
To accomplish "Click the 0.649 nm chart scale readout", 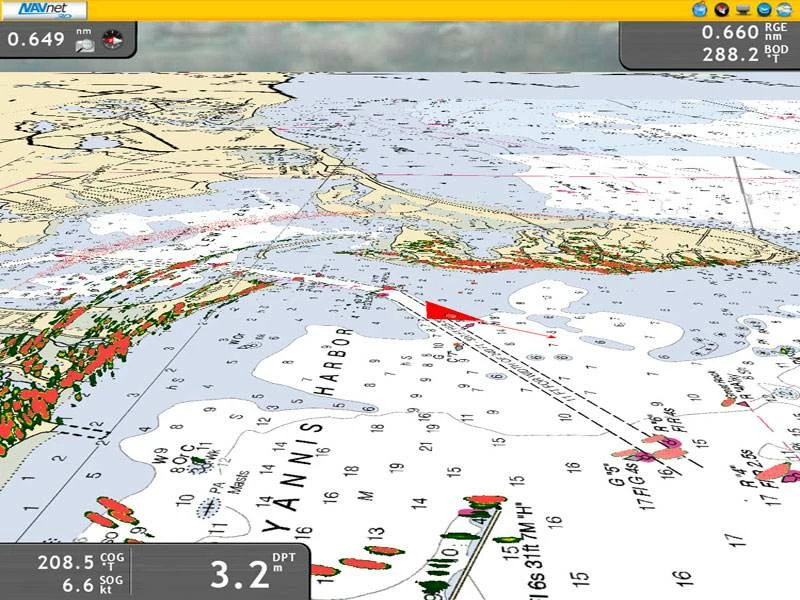I will point(37,41).
